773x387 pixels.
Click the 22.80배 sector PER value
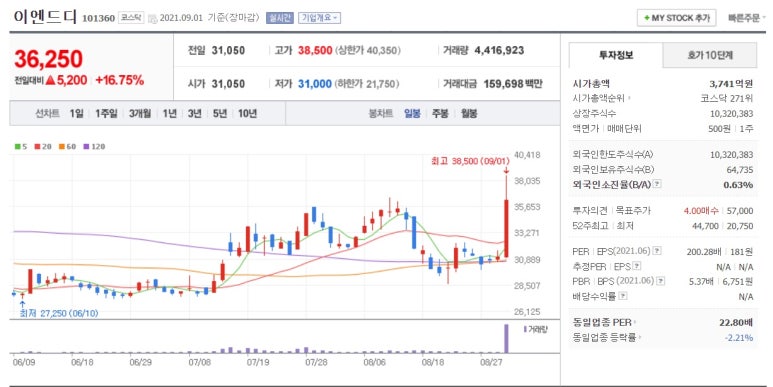(736, 322)
